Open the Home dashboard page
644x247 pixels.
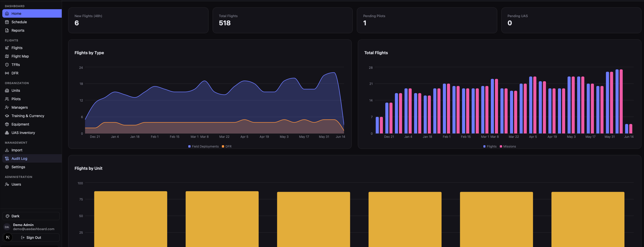click(32, 14)
